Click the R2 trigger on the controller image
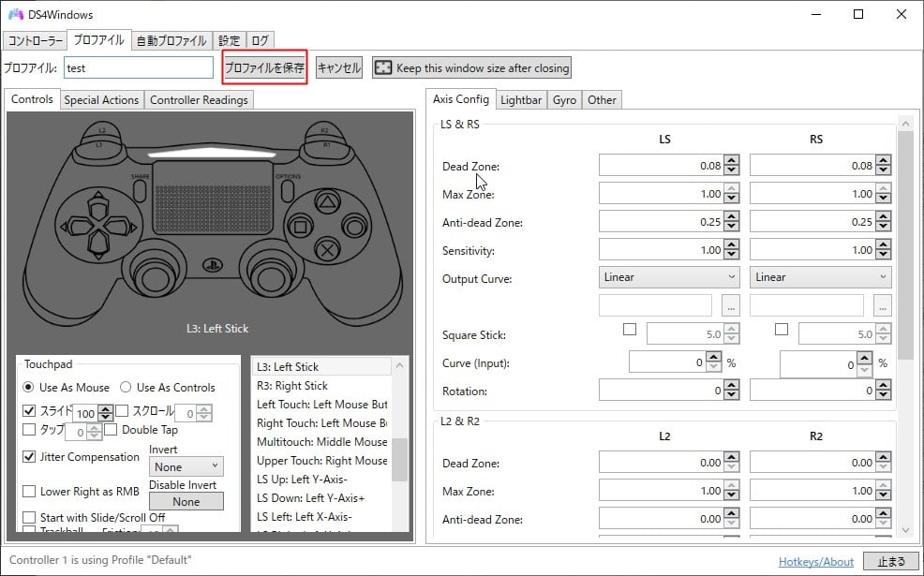 click(324, 130)
